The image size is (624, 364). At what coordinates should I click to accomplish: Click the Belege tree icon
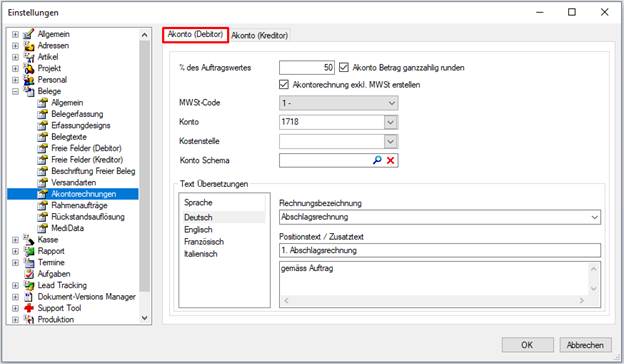pyautogui.click(x=29, y=91)
